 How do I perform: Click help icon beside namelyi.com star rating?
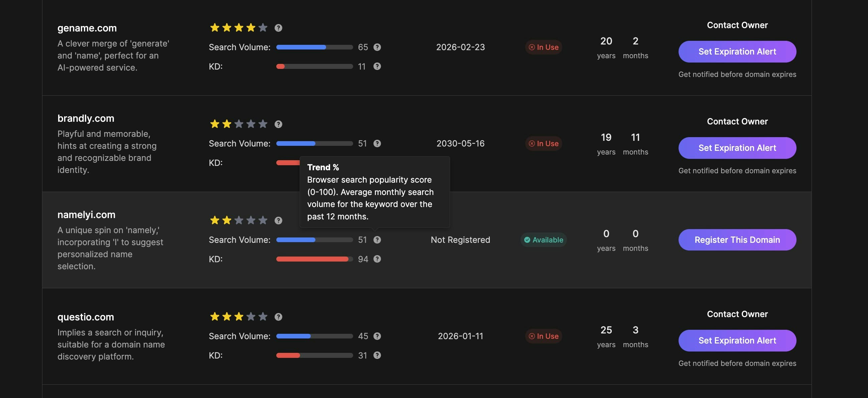pyautogui.click(x=278, y=220)
